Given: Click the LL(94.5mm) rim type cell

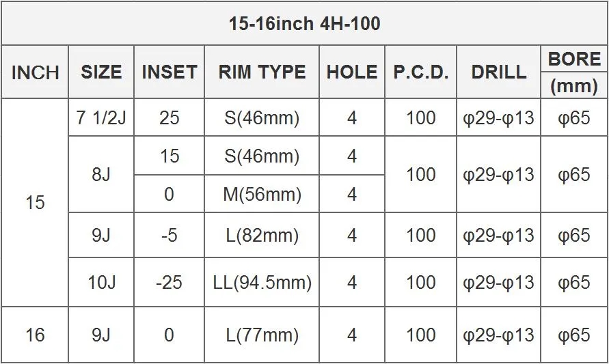Looking at the screenshot, I should pos(262,282).
